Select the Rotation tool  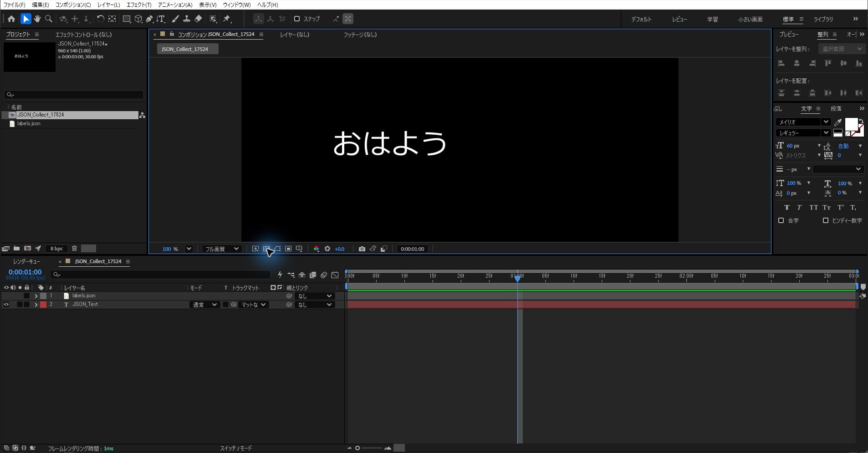coord(101,19)
